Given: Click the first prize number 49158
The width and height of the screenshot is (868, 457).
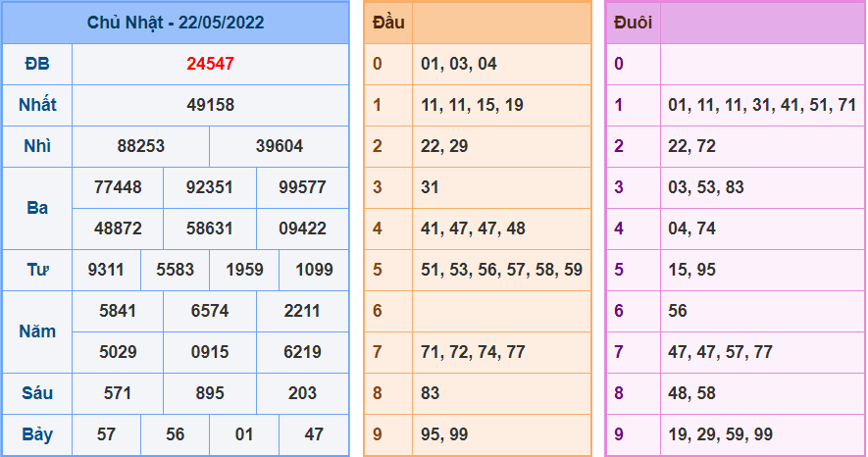Looking at the screenshot, I should [210, 105].
